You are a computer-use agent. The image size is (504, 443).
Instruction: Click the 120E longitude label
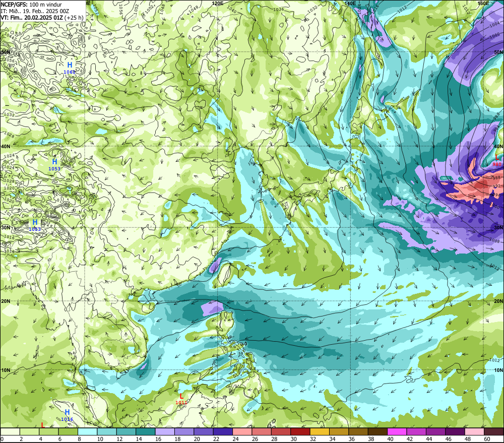point(218,3)
